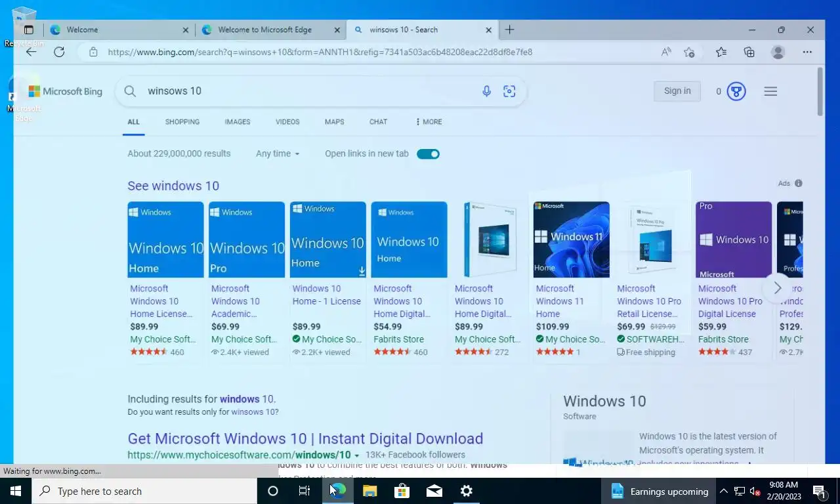Screen dimensions: 840x504
Task: Open Recycle Bin on the desktop
Action: pos(24,26)
